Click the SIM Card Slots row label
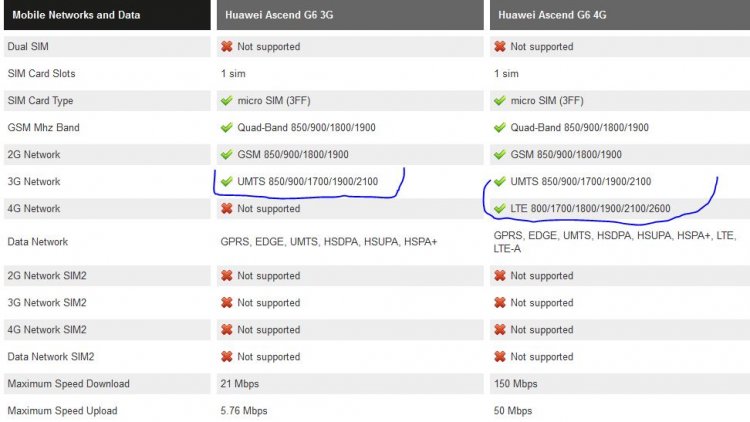 41,74
